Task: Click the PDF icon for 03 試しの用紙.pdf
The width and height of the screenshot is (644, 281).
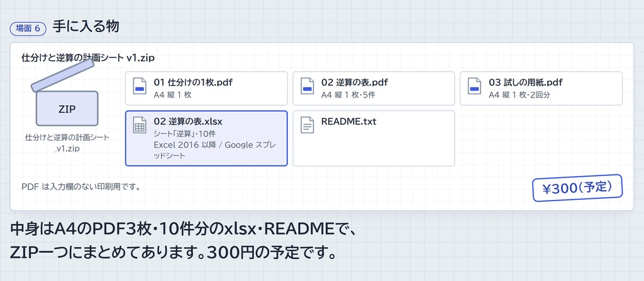Action: coord(474,87)
